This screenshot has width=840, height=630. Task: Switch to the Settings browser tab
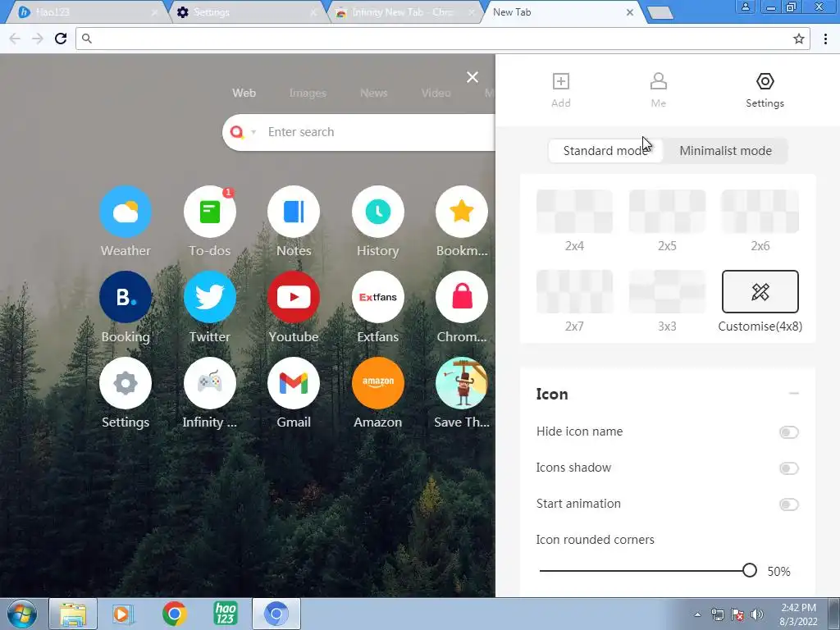(x=248, y=12)
